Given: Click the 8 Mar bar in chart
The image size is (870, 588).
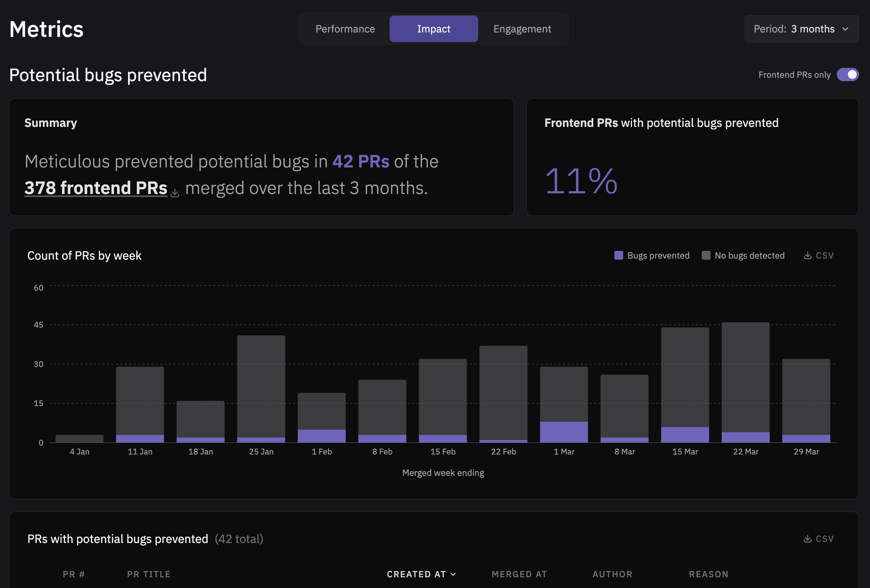Looking at the screenshot, I should [x=624, y=408].
